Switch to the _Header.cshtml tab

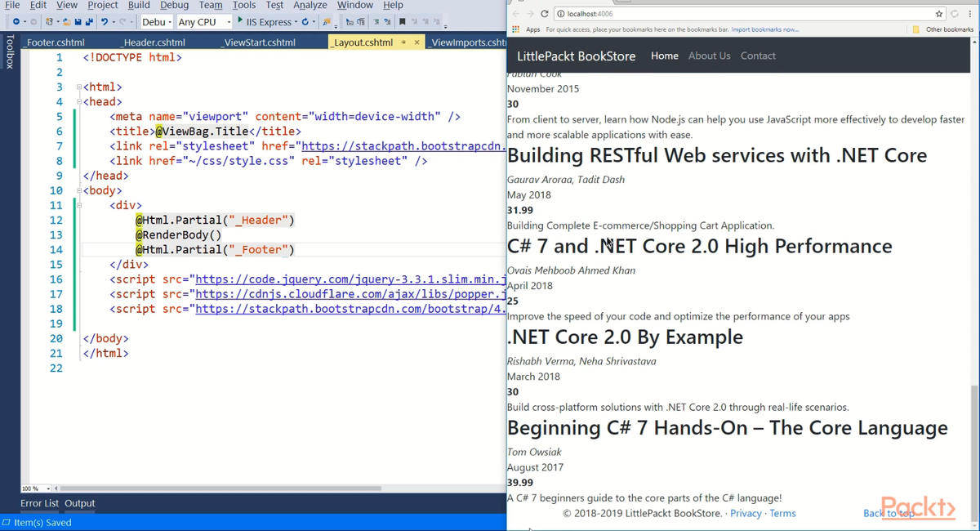pos(154,42)
